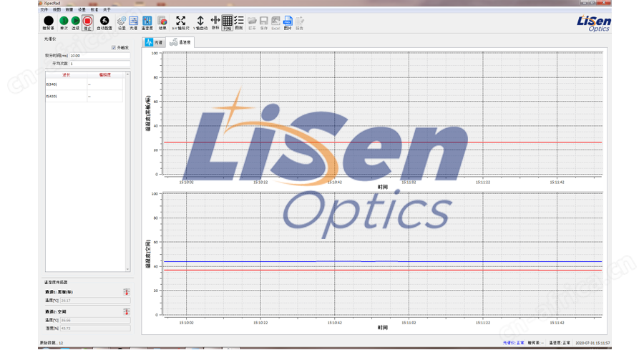Open the spectrum (光谱) toolbar panel icon
Viewport: 644px width, 350px height.
[x=134, y=23]
